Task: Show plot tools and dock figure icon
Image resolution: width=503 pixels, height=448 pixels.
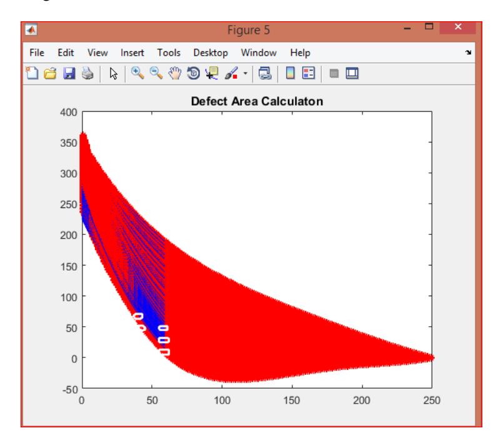Action: coord(352,74)
